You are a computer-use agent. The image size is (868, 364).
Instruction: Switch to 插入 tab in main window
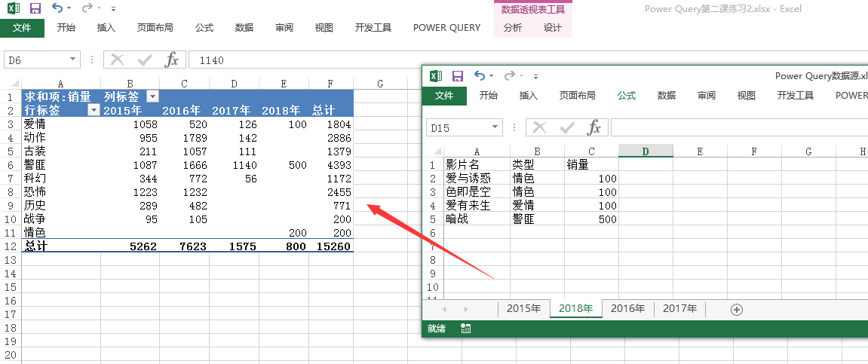click(x=106, y=28)
